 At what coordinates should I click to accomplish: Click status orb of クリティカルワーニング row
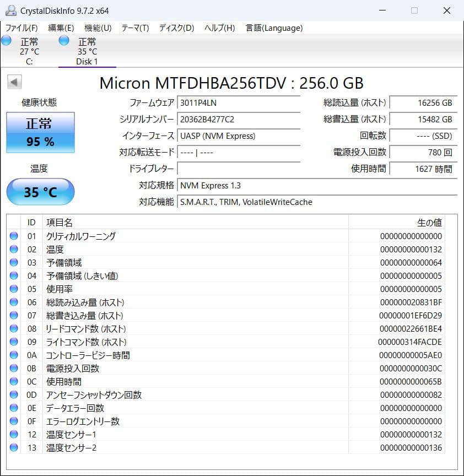click(x=14, y=236)
